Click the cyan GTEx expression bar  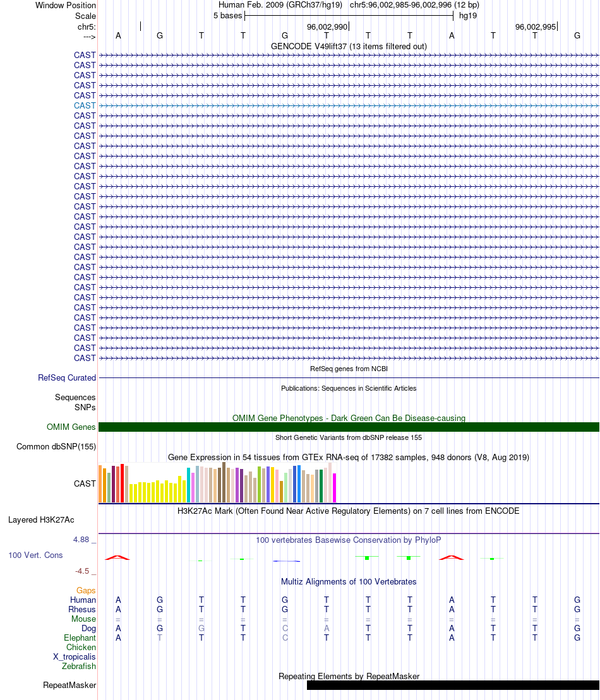189,485
